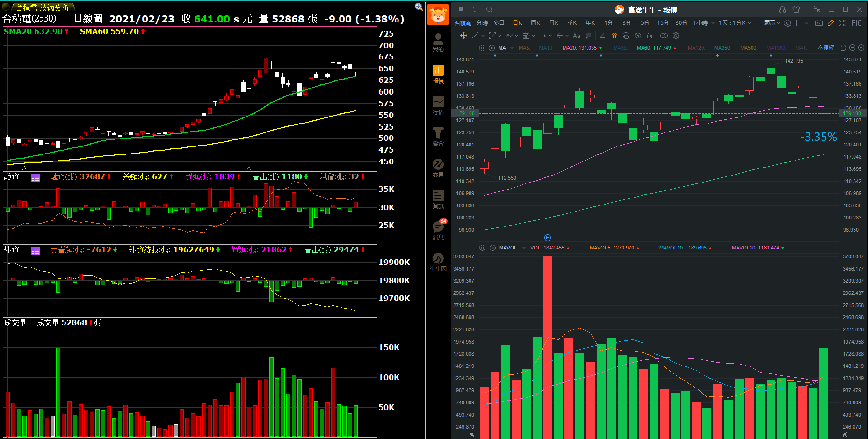This screenshot has width=868, height=439.
Task: Switch to 分時 intraday tab
Action: click(x=482, y=22)
